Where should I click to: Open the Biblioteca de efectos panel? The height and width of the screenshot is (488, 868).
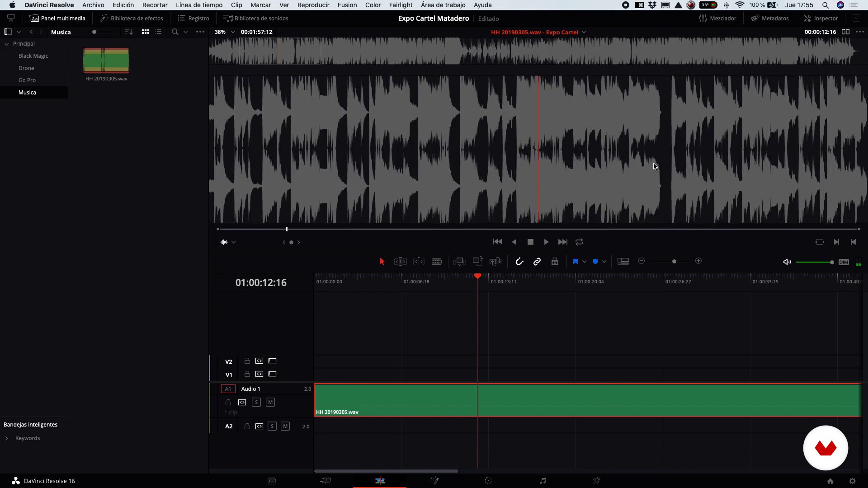point(132,19)
